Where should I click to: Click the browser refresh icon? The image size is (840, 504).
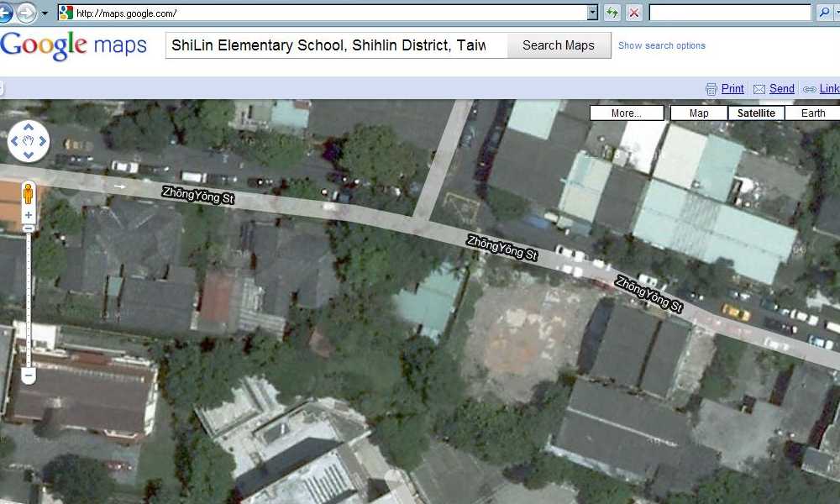pyautogui.click(x=612, y=13)
